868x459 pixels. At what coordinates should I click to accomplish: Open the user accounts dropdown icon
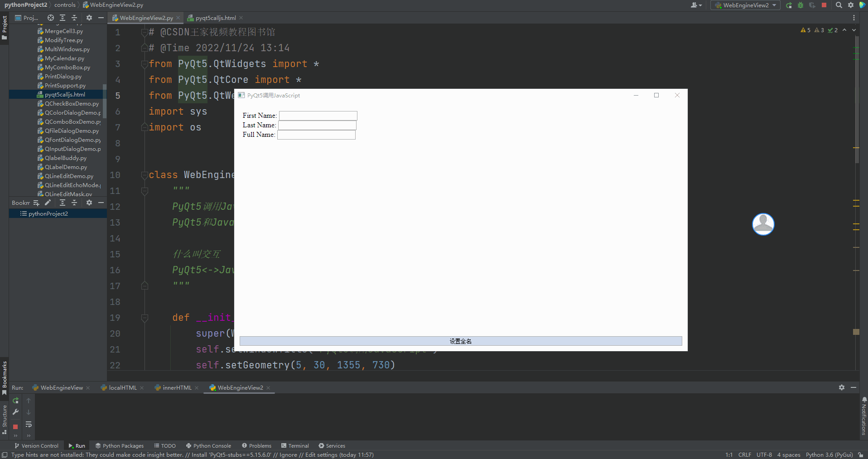pos(696,5)
